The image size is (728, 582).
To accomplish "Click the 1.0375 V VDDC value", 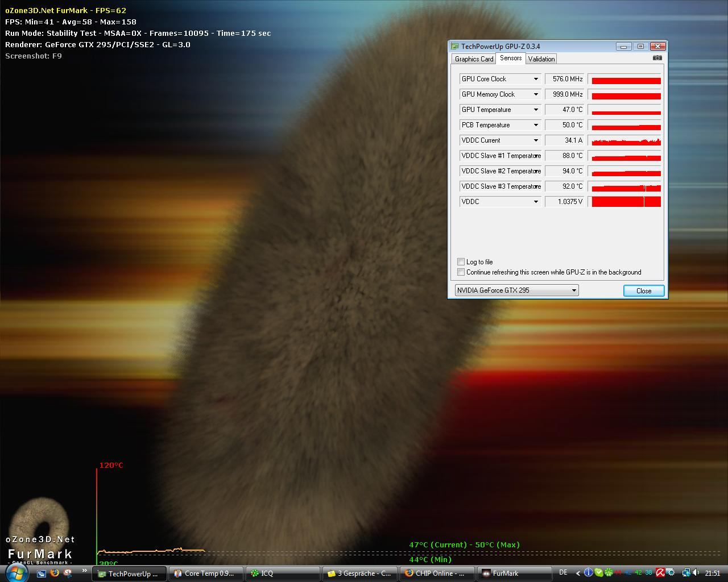I will coord(565,202).
